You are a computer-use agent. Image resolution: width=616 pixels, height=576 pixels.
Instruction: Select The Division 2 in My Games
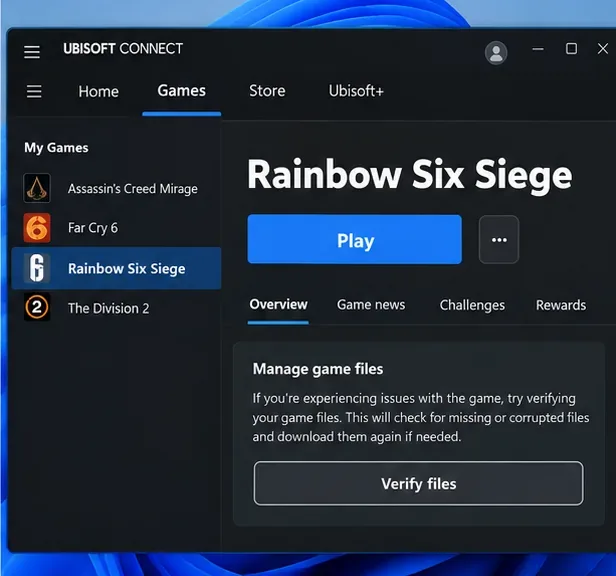click(116, 308)
